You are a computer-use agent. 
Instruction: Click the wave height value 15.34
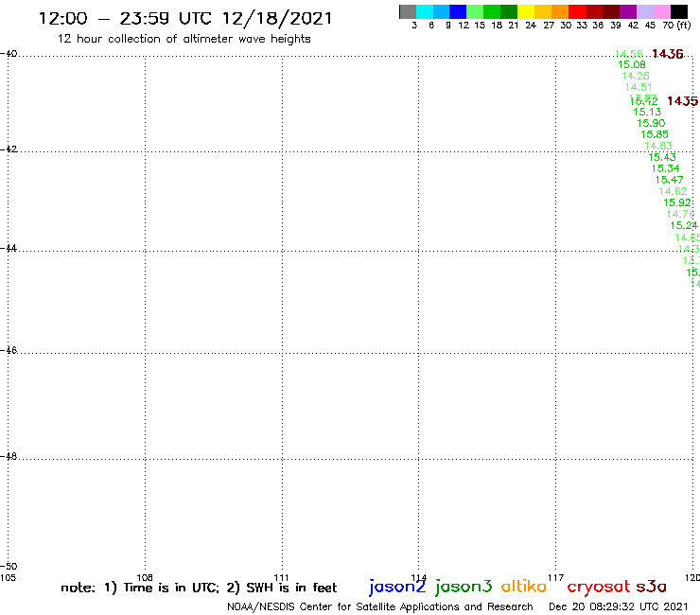666,168
